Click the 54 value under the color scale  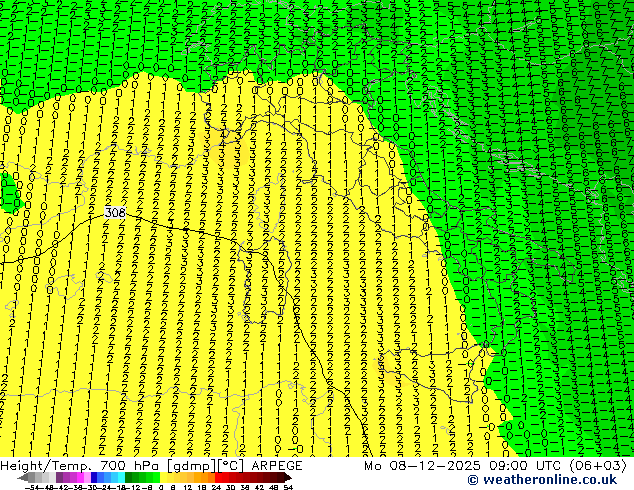click(288, 487)
